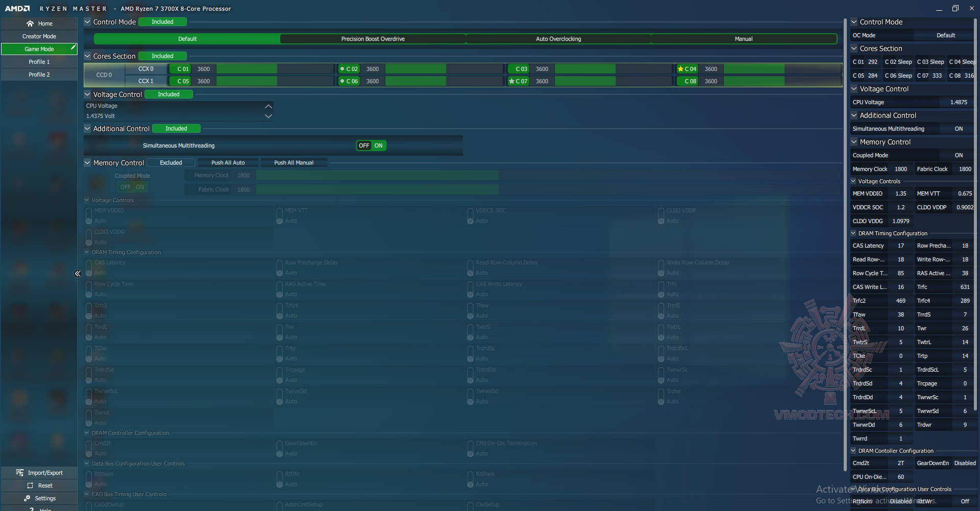The height and width of the screenshot is (511, 980).
Task: Collapse Data Bus Configuration User Controls in main panel
Action: point(87,464)
